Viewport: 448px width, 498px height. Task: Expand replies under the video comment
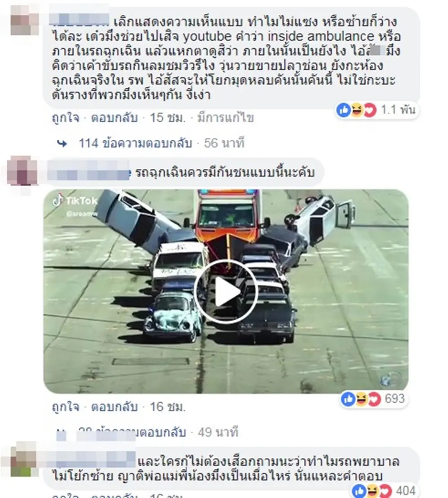click(132, 432)
